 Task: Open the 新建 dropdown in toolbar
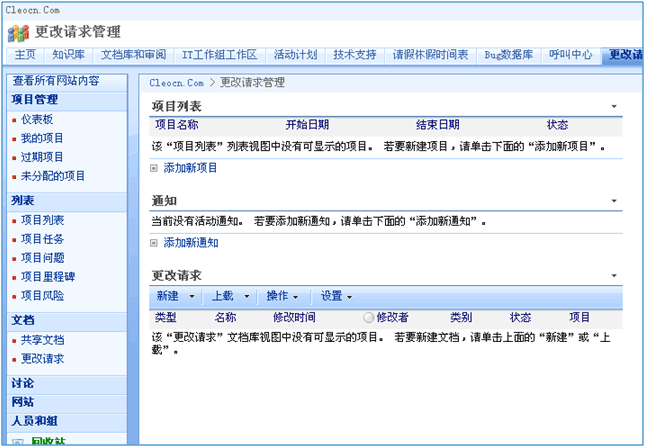[174, 297]
